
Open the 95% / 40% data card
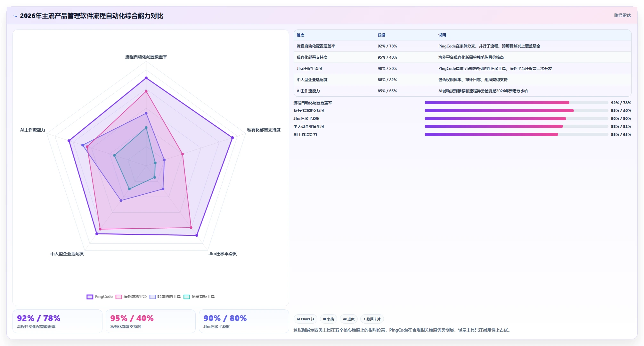(x=151, y=321)
